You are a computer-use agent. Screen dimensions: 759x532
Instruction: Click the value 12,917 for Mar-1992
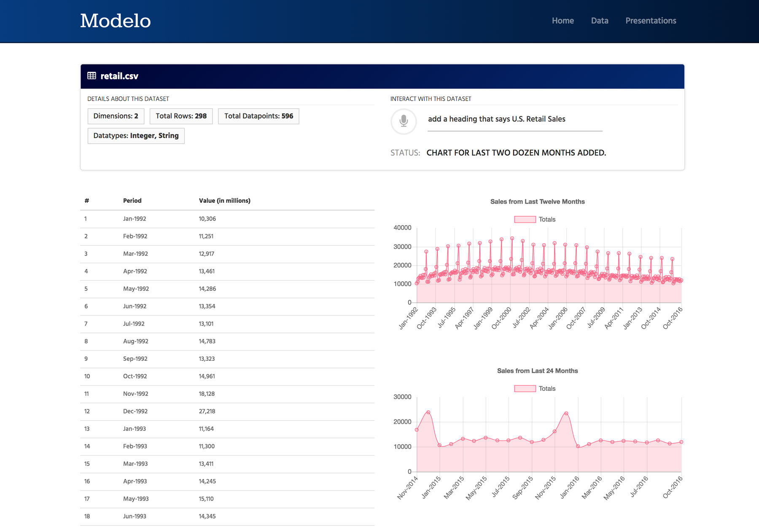point(207,254)
